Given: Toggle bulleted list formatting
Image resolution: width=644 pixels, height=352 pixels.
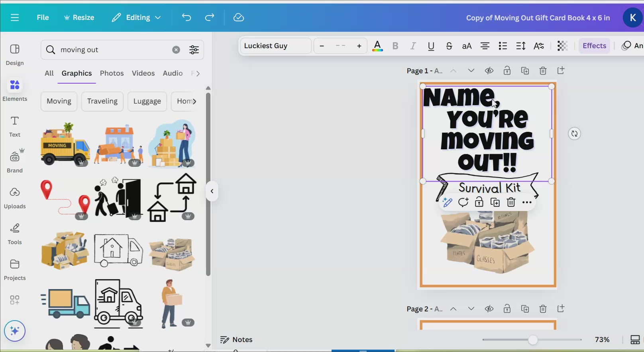Looking at the screenshot, I should point(503,46).
